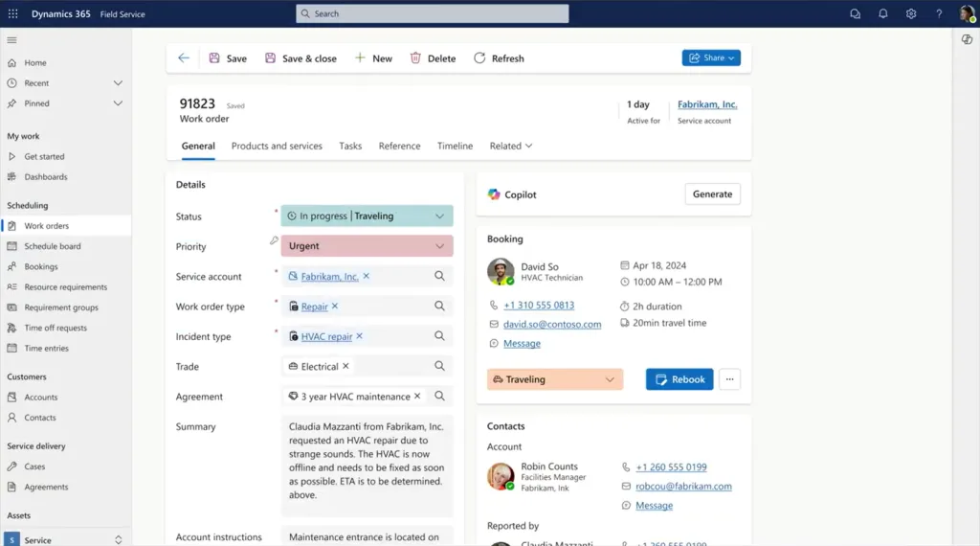980x546 pixels.
Task: Remove Fabrikam, Inc. from Service account field
Action: click(367, 276)
